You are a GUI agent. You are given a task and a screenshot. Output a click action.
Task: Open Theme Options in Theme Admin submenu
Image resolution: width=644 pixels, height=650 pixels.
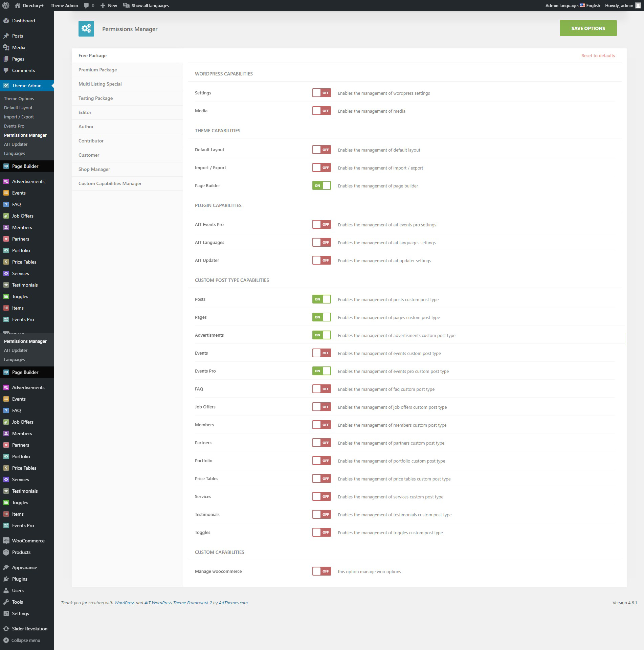click(x=19, y=98)
